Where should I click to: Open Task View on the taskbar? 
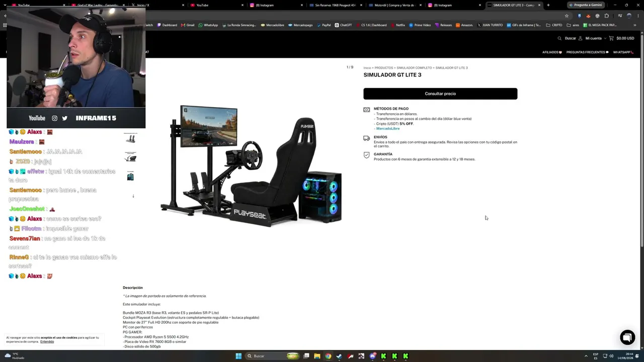click(x=306, y=356)
